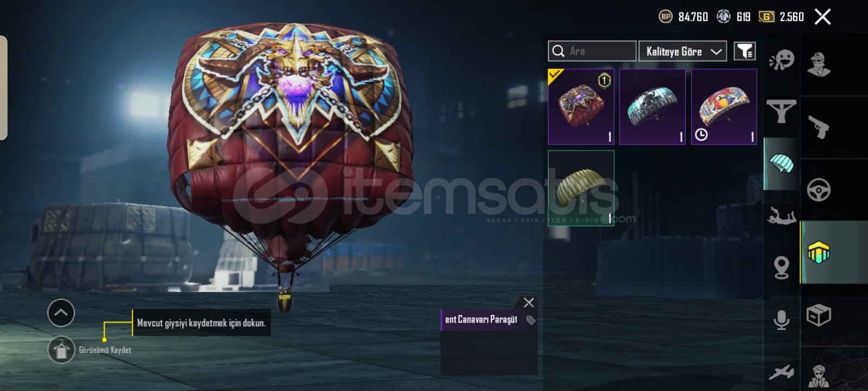Select the equipped red monster parachute

tap(581, 106)
